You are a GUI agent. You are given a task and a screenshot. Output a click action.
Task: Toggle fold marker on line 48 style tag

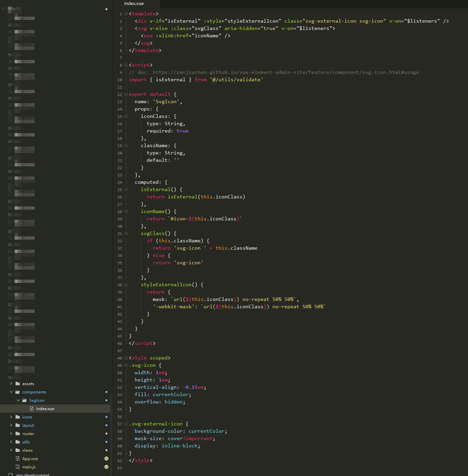126,358
